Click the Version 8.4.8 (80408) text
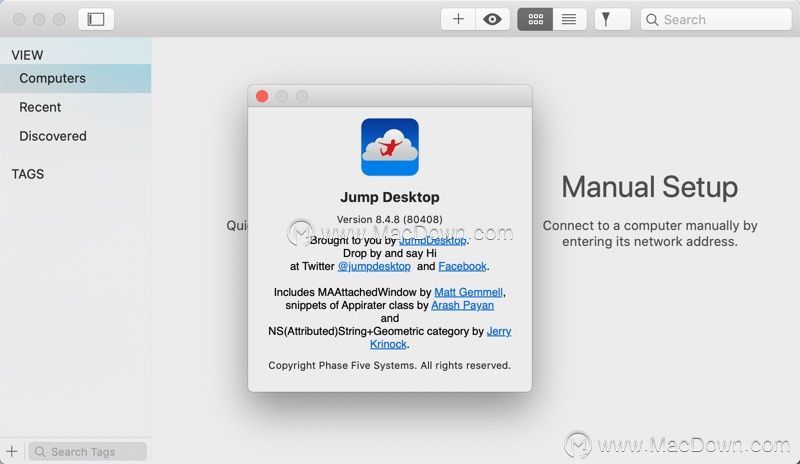Viewport: 800px width, 464px height. [389, 219]
